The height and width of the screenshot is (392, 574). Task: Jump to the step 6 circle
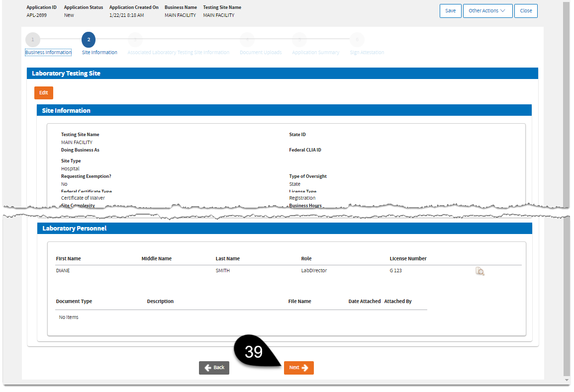tap(357, 40)
